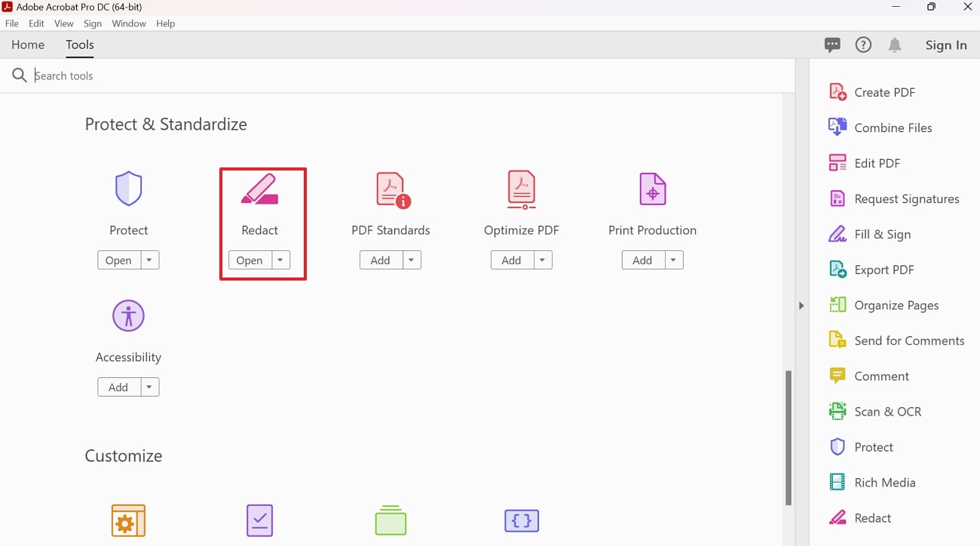Image resolution: width=980 pixels, height=546 pixels.
Task: Click the Rich Media film icon
Action: point(838,482)
